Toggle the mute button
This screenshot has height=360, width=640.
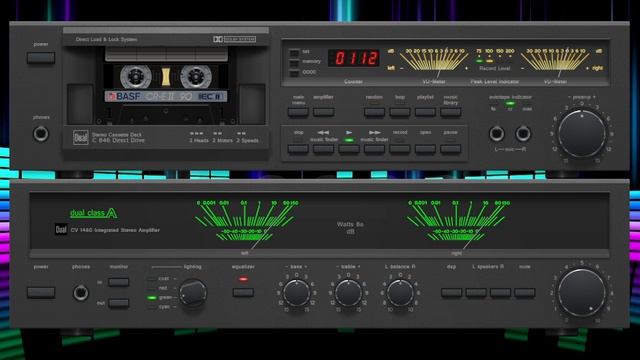coord(525,293)
